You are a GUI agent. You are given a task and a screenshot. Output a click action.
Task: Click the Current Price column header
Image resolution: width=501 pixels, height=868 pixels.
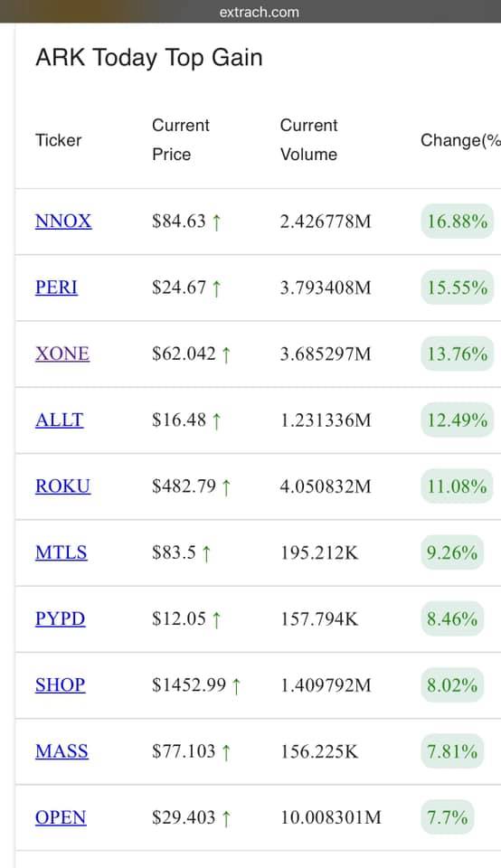(x=181, y=139)
